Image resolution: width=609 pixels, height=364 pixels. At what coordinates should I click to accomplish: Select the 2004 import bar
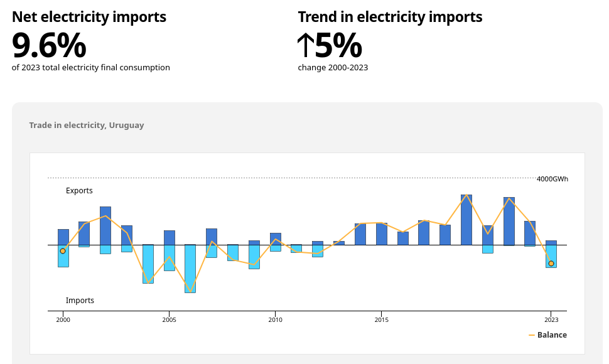(148, 264)
